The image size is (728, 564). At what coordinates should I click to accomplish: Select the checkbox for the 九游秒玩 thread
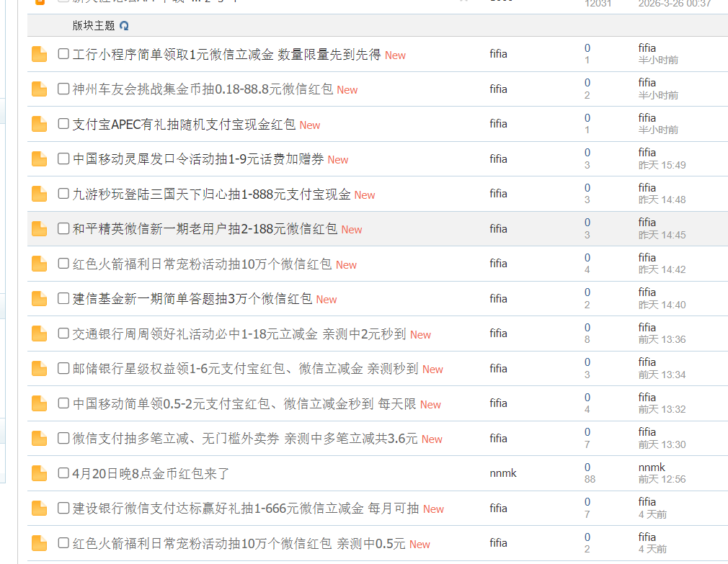[x=63, y=194]
